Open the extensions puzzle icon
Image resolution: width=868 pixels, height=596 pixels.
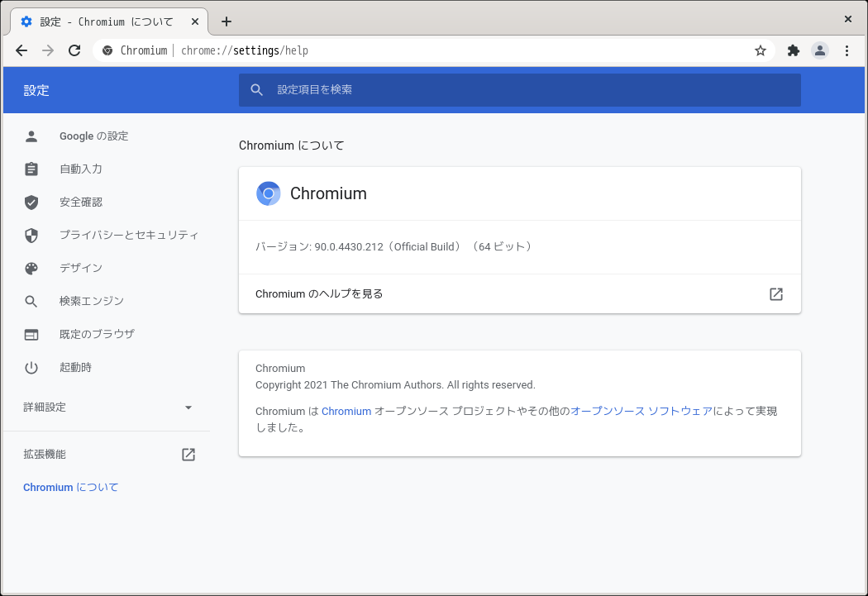pos(794,50)
